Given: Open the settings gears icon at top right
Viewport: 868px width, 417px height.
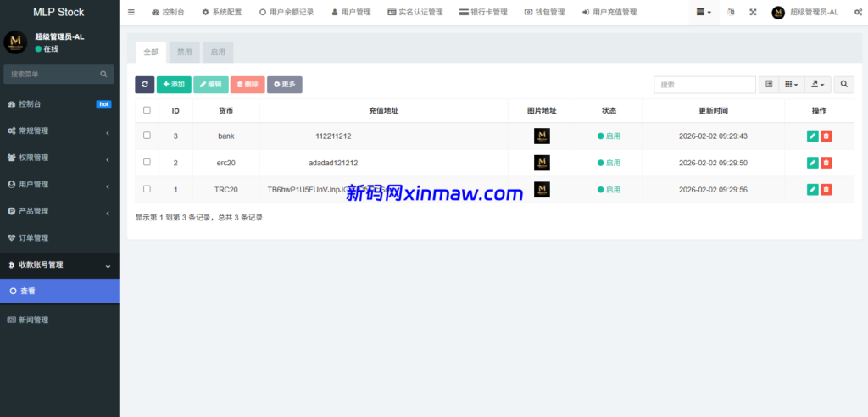Looking at the screenshot, I should coord(858,12).
